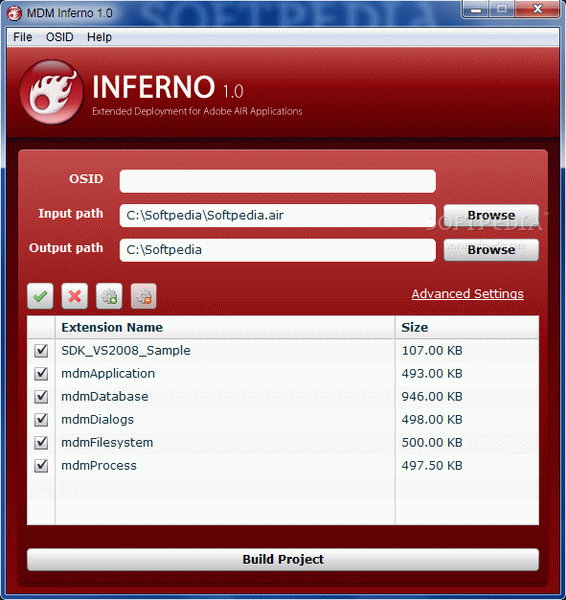Image resolution: width=566 pixels, height=600 pixels.
Task: Open the Help menu
Action: point(99,37)
